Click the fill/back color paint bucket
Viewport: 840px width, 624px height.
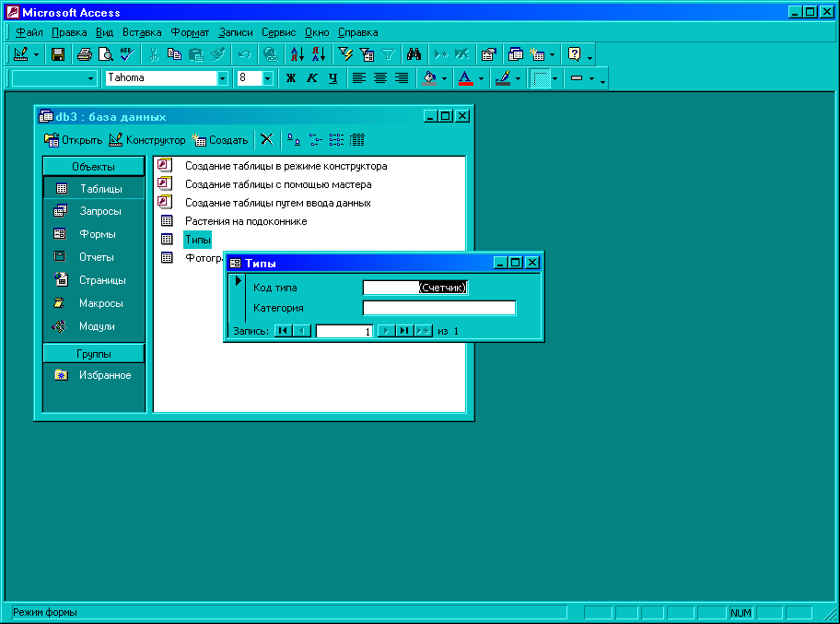[x=429, y=78]
